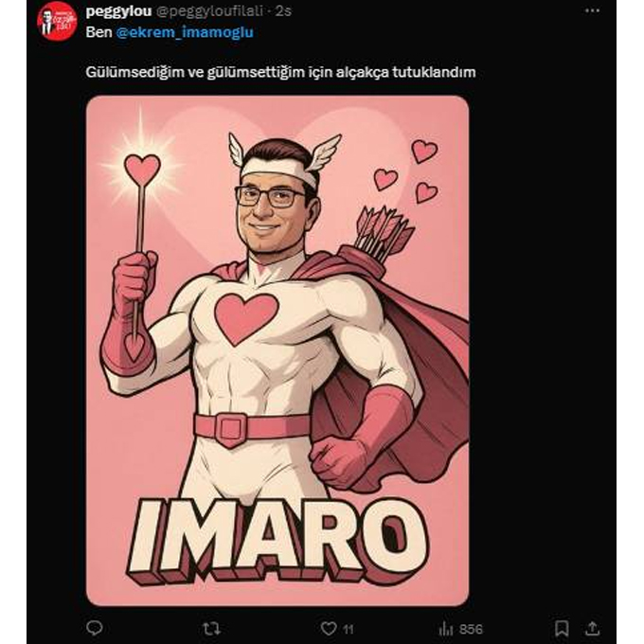Image resolution: width=644 pixels, height=644 pixels.
Task: Open peggylou's round profile avatar
Action: pyautogui.click(x=57, y=22)
